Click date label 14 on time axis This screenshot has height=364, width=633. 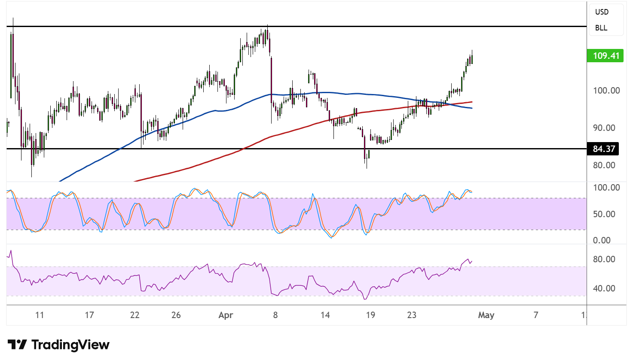tap(325, 315)
